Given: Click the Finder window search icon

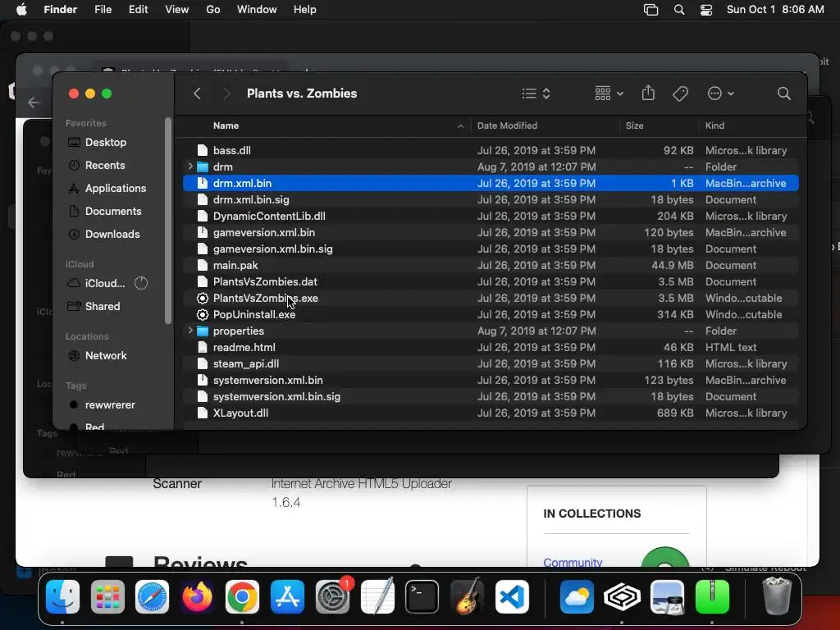Looking at the screenshot, I should 783,94.
